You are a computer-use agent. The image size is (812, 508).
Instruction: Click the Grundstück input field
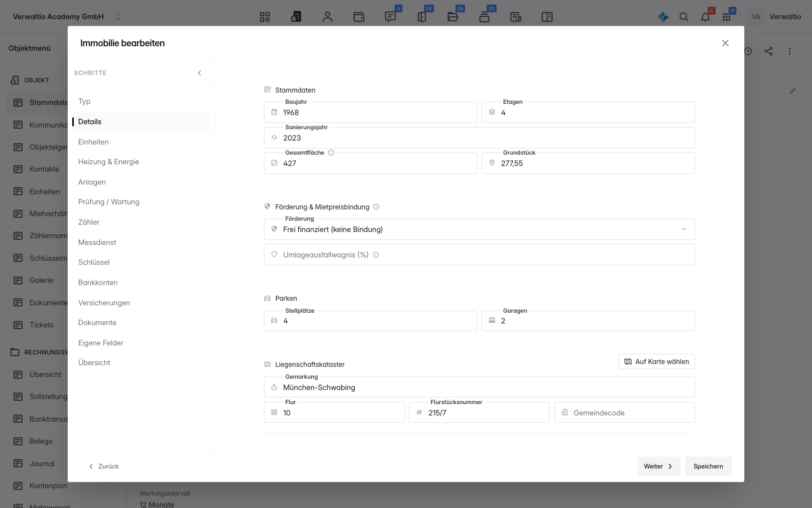click(588, 163)
